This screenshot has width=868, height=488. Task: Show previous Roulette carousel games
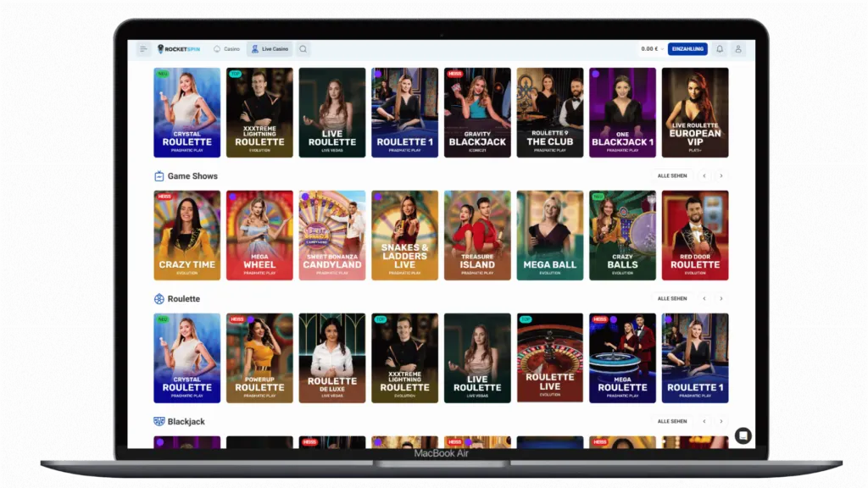point(704,299)
